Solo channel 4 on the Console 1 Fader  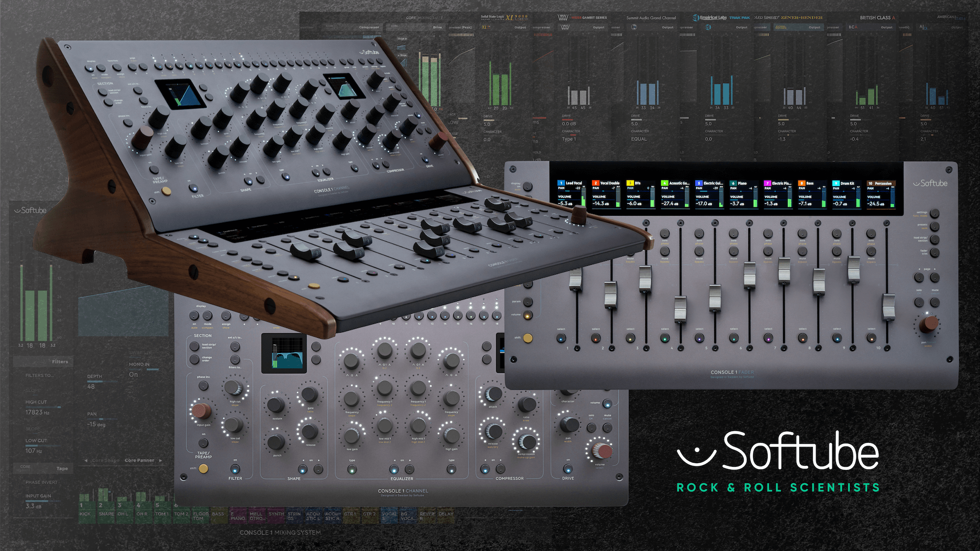coord(665,234)
